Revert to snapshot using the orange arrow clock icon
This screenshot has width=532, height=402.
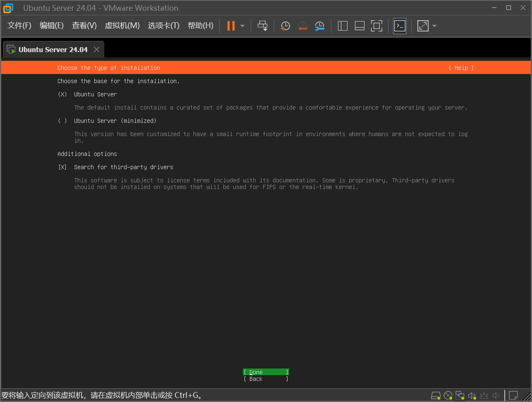303,26
